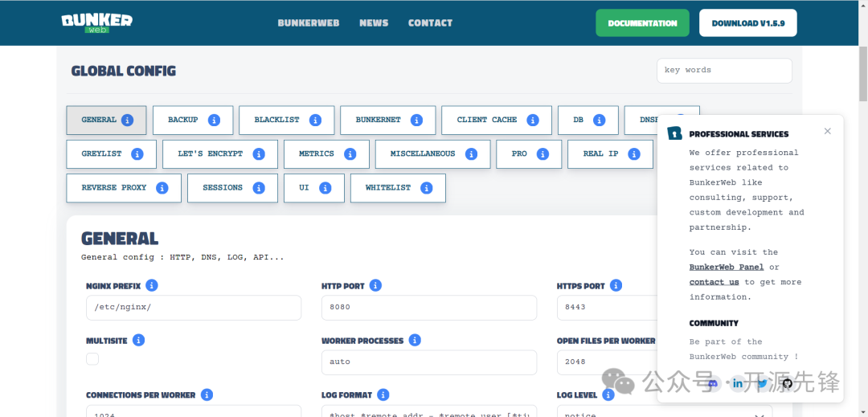Show info for CONNECTIONS PER WORKER setting
868x417 pixels.
207,395
